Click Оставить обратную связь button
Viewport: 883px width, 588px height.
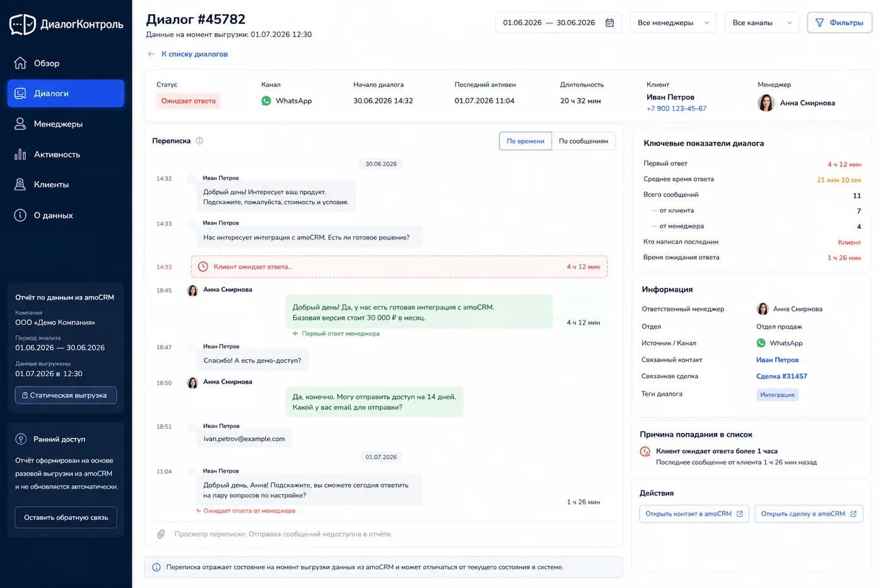(66, 517)
